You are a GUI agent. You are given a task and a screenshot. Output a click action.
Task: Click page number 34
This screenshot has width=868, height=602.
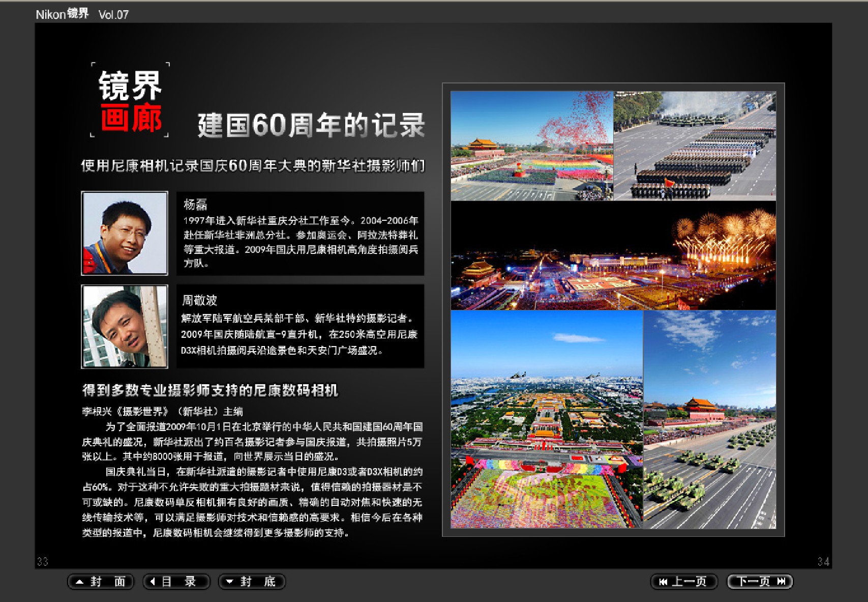click(x=824, y=561)
